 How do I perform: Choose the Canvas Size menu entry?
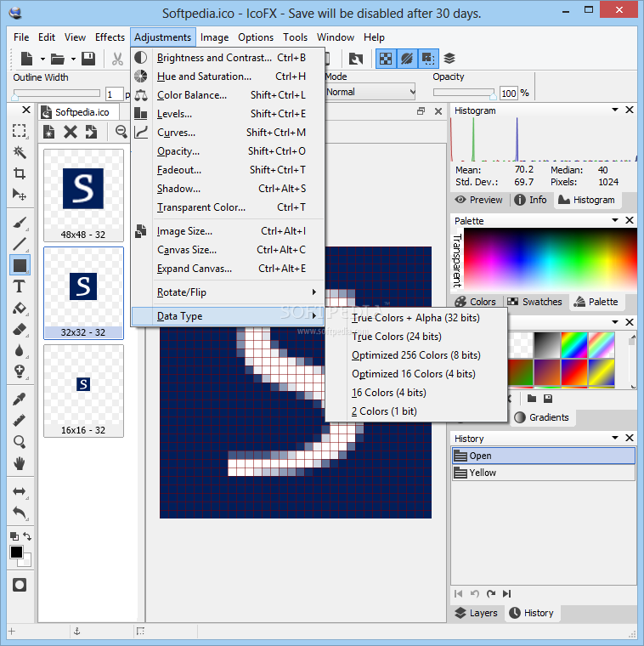[x=228, y=250]
